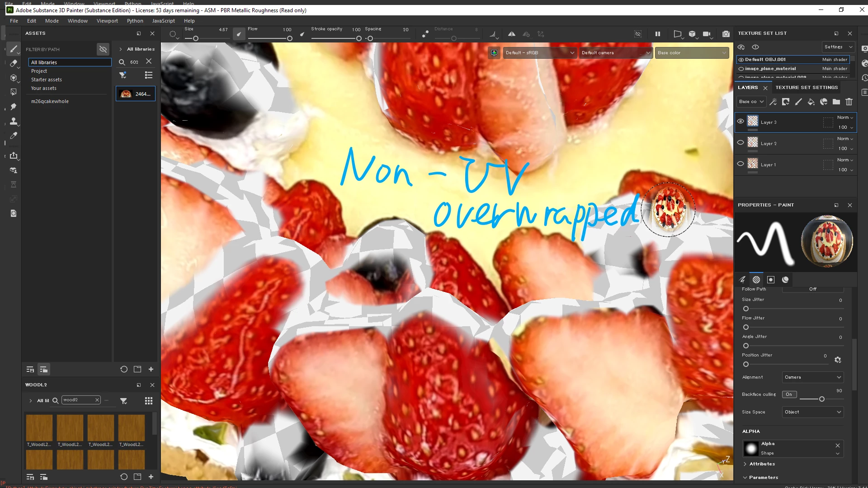Click the camera screenshot icon
The height and width of the screenshot is (488, 868).
(726, 34)
